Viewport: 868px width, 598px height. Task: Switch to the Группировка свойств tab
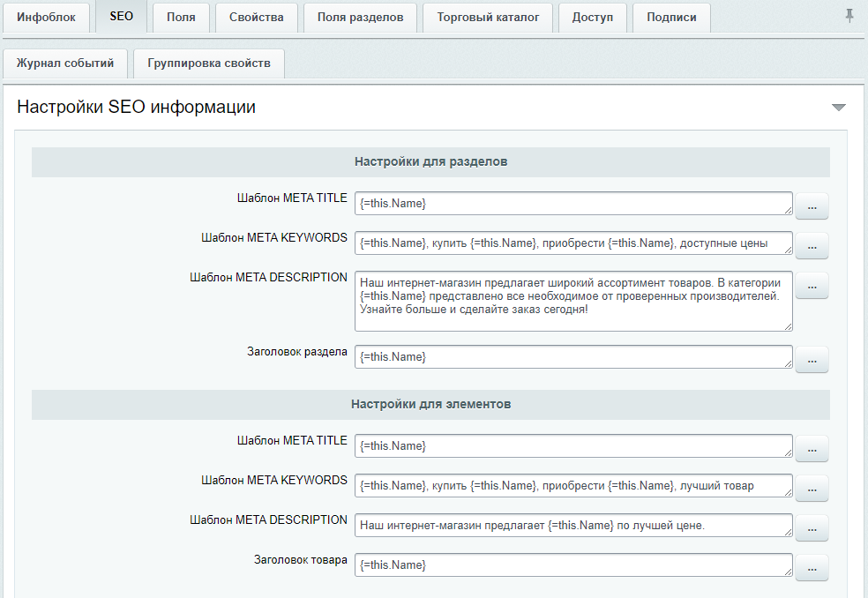(x=209, y=64)
